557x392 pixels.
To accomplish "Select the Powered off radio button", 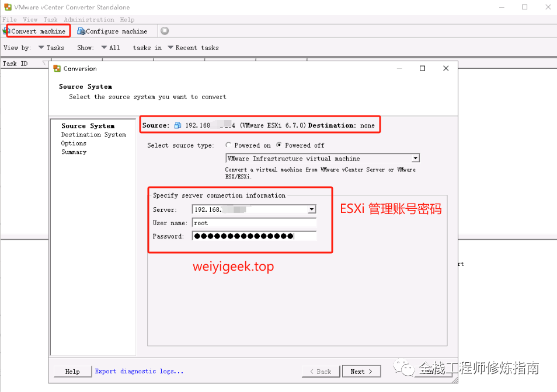I will click(279, 145).
